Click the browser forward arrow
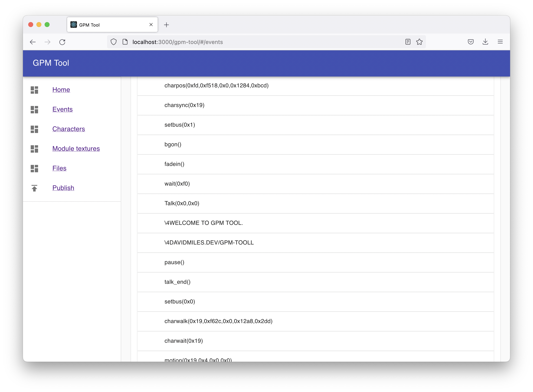The image size is (533, 392). [47, 42]
